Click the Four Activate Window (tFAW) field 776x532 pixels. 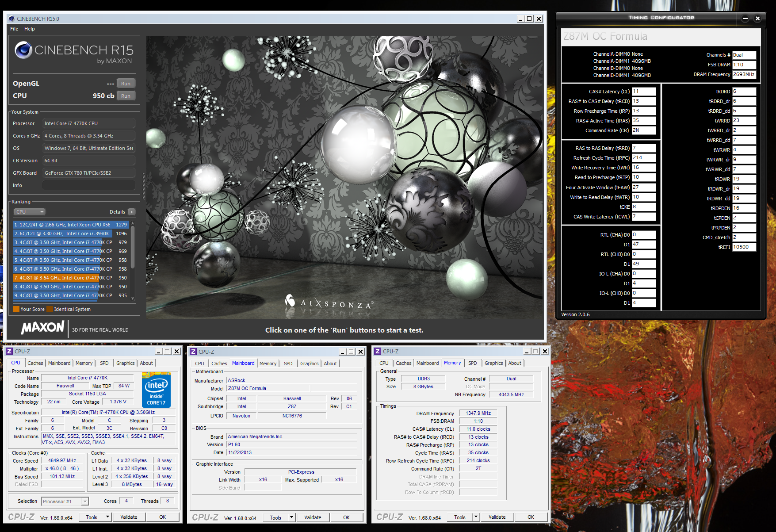point(644,188)
